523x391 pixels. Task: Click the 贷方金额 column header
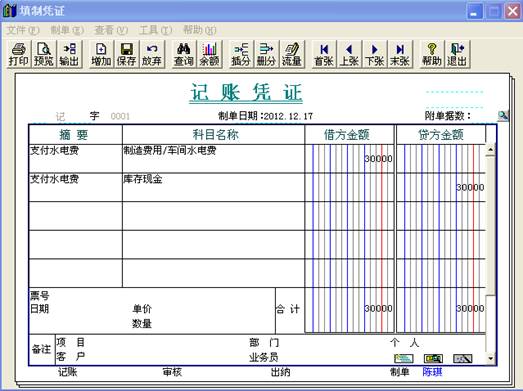[441, 135]
